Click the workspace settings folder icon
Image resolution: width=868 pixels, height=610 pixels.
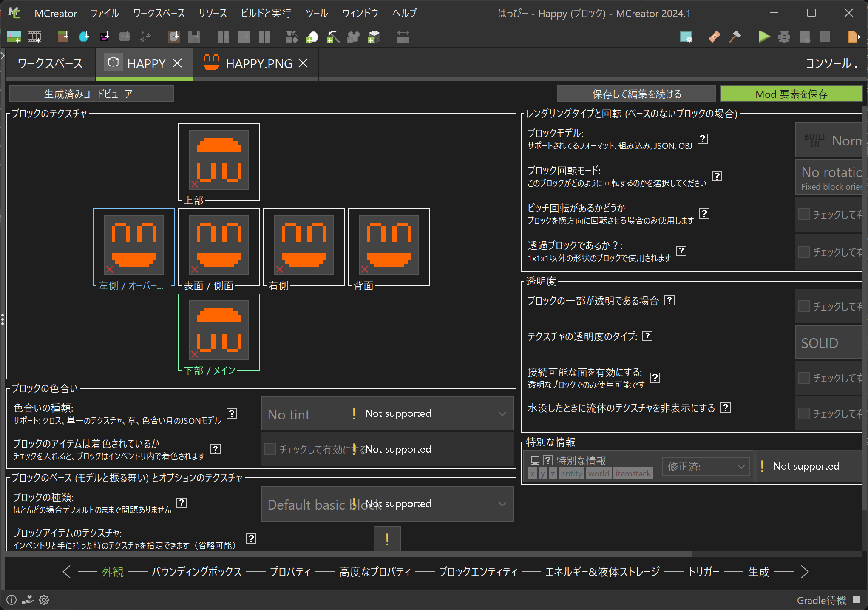click(686, 37)
